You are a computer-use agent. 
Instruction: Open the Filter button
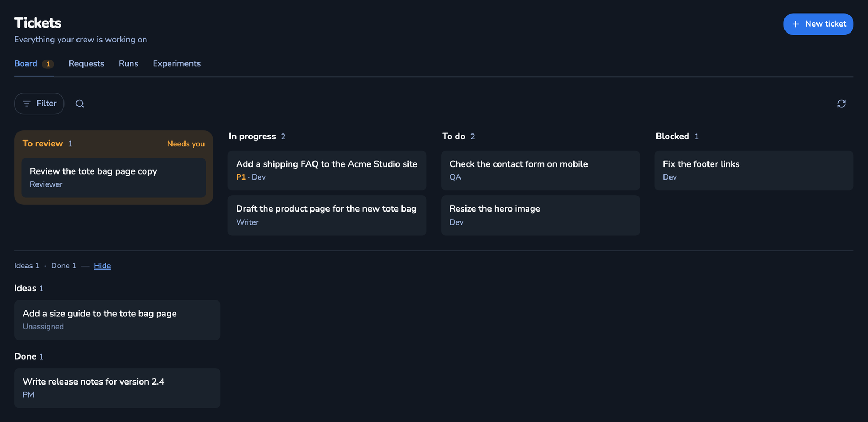coord(39,104)
